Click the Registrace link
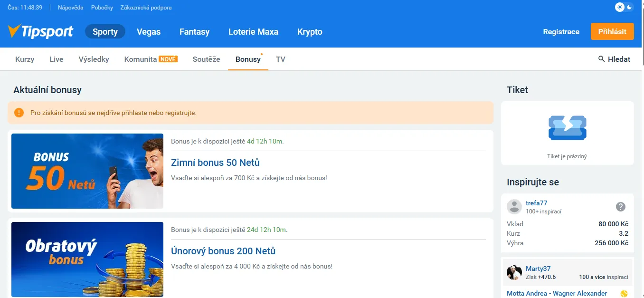644x298 pixels. pos(561,32)
